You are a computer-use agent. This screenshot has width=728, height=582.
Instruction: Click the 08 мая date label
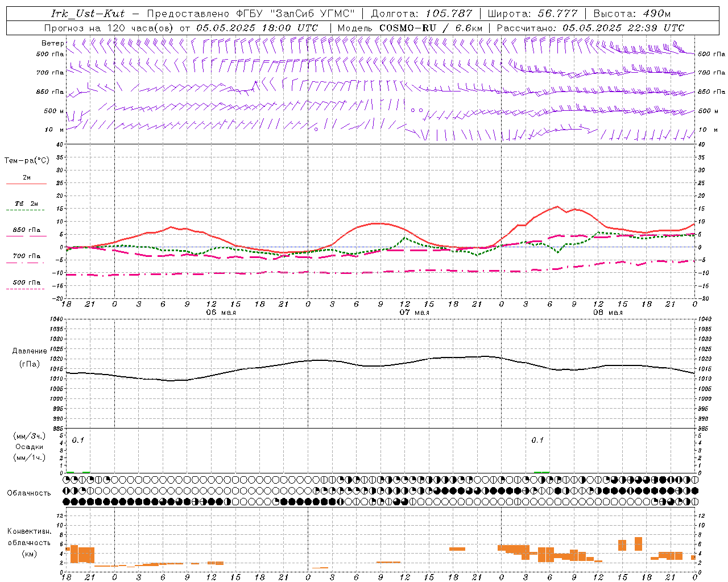coord(607,313)
